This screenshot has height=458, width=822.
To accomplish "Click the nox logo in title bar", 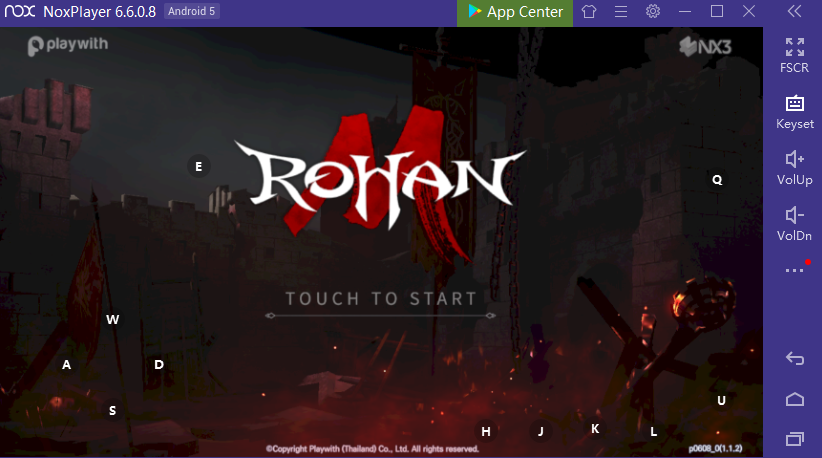I will click(20, 11).
